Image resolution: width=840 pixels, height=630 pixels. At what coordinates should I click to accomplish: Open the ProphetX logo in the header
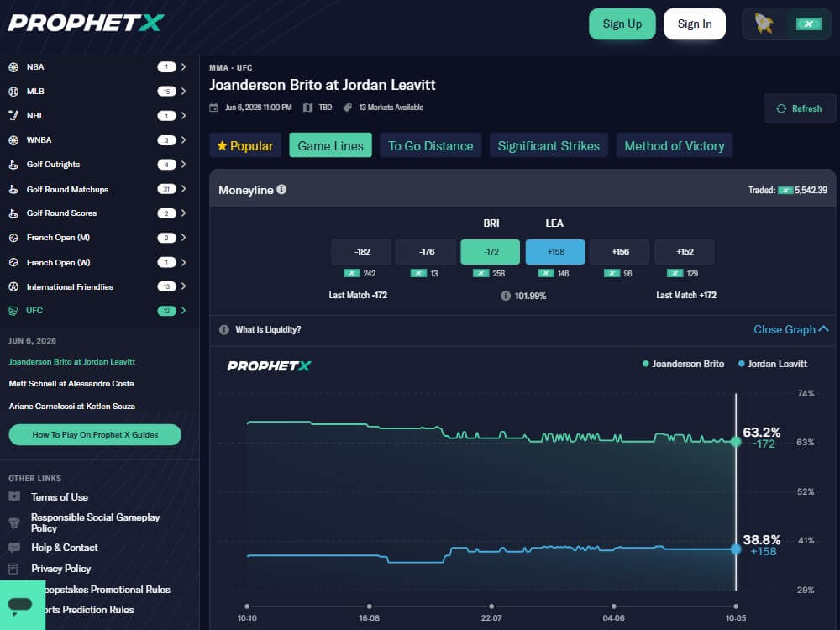point(87,23)
